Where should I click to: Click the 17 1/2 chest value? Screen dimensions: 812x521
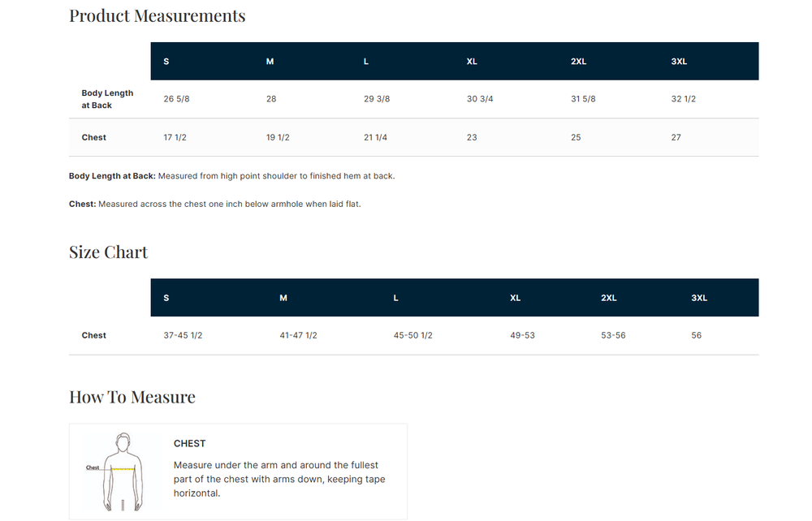pos(175,138)
